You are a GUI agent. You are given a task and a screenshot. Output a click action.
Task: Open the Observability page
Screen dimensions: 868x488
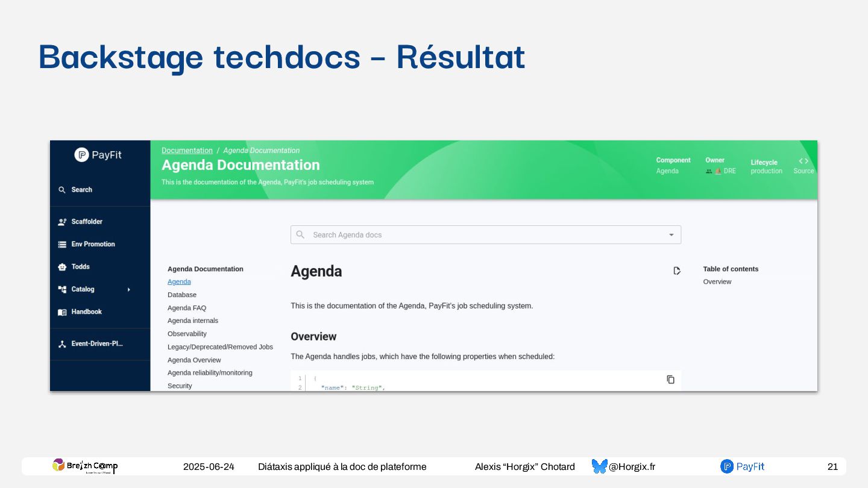[187, 334]
